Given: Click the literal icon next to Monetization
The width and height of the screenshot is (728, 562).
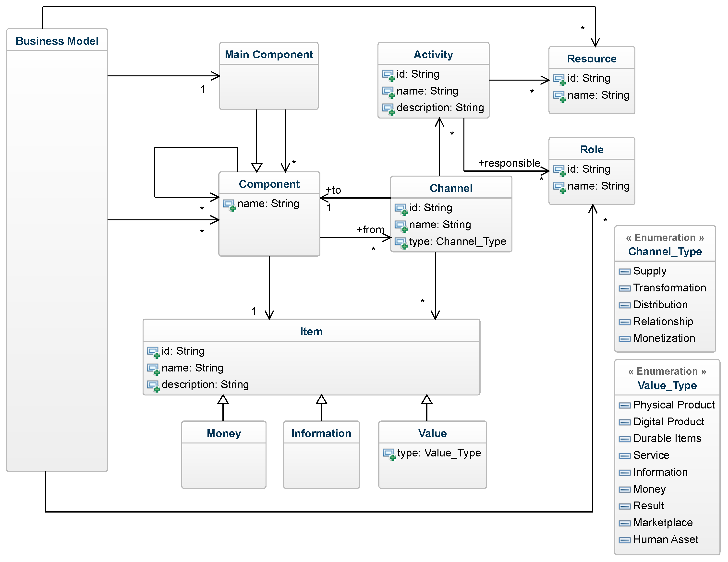Looking at the screenshot, I should [x=624, y=339].
